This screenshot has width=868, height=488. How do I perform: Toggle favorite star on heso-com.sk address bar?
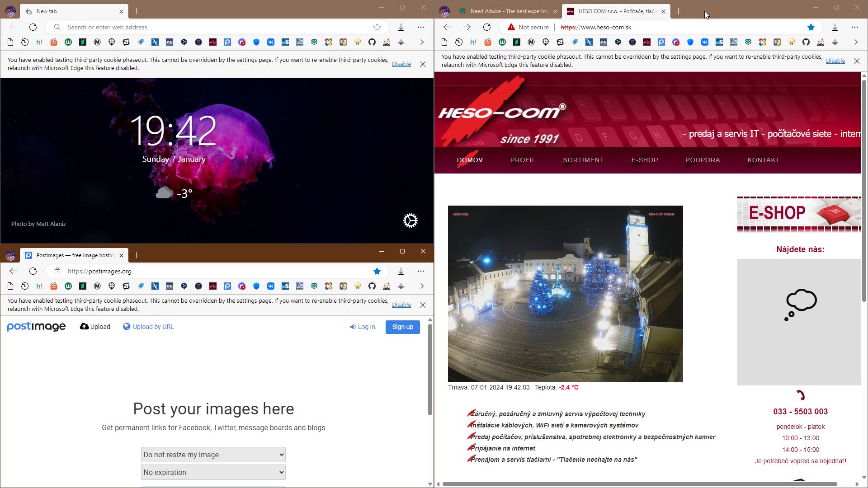pos(811,27)
